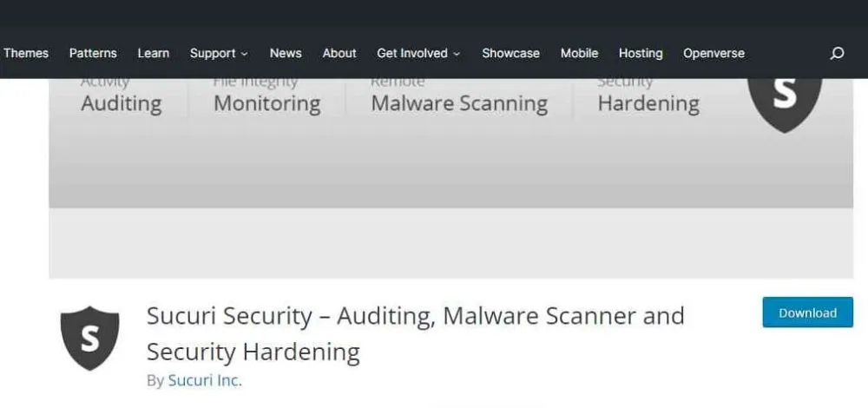Screen dimensions: 868x408
Task: Click the Auditing label in banner
Action: click(122, 104)
